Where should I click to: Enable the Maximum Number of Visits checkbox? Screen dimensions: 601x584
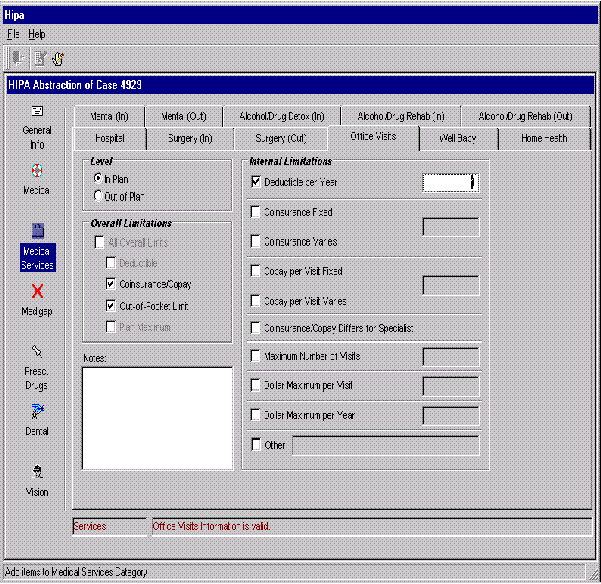pyautogui.click(x=256, y=355)
